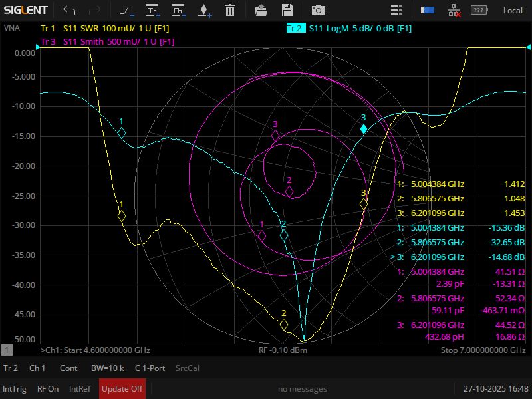Open file with the folder icon
The image size is (532, 399).
point(261,10)
